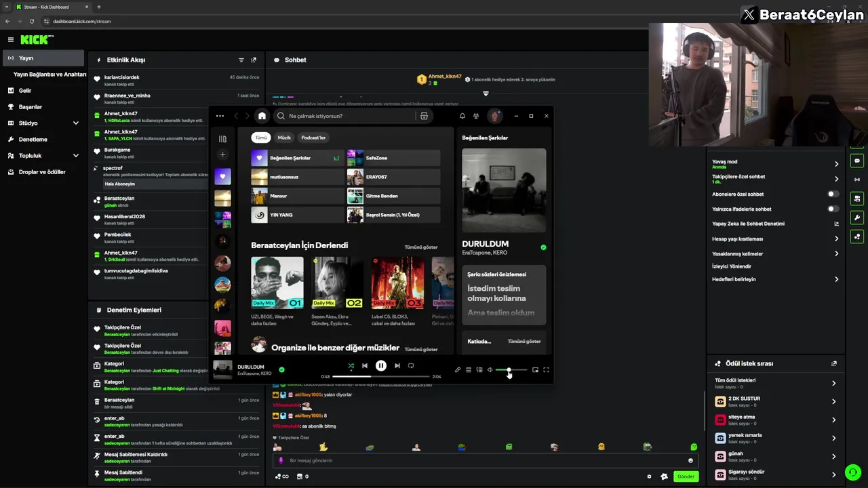Pause the DURULDUM song playback

pyautogui.click(x=381, y=366)
